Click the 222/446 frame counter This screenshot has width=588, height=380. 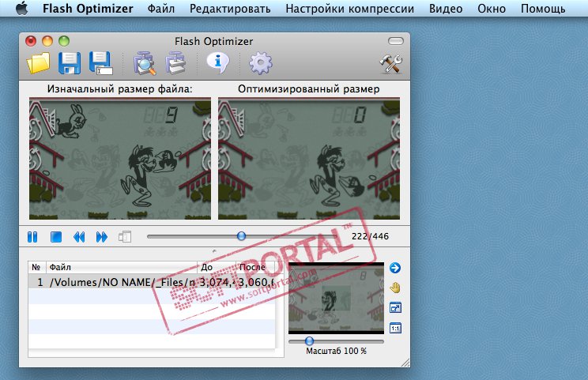370,236
